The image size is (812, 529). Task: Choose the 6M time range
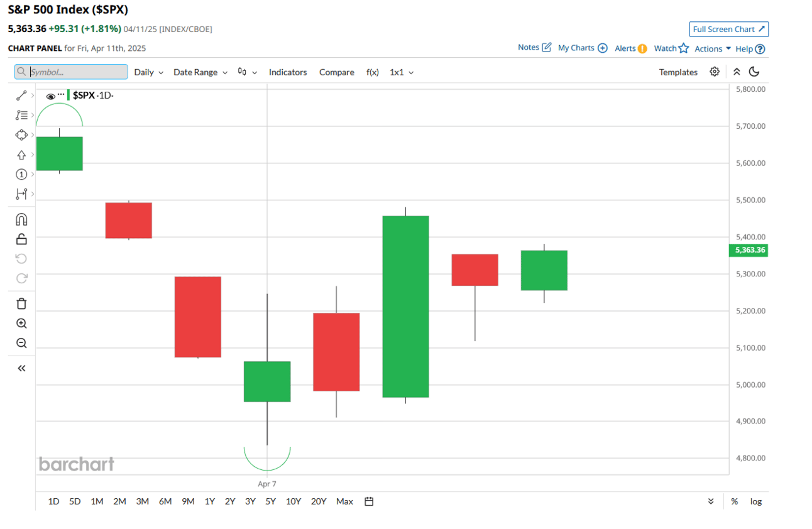(x=165, y=501)
